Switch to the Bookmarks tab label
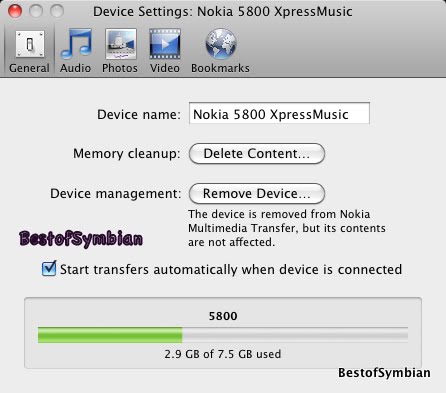The image size is (446, 393). (220, 68)
